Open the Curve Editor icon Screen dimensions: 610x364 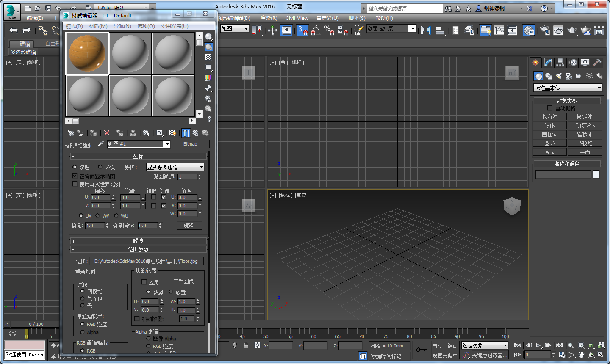click(x=499, y=30)
